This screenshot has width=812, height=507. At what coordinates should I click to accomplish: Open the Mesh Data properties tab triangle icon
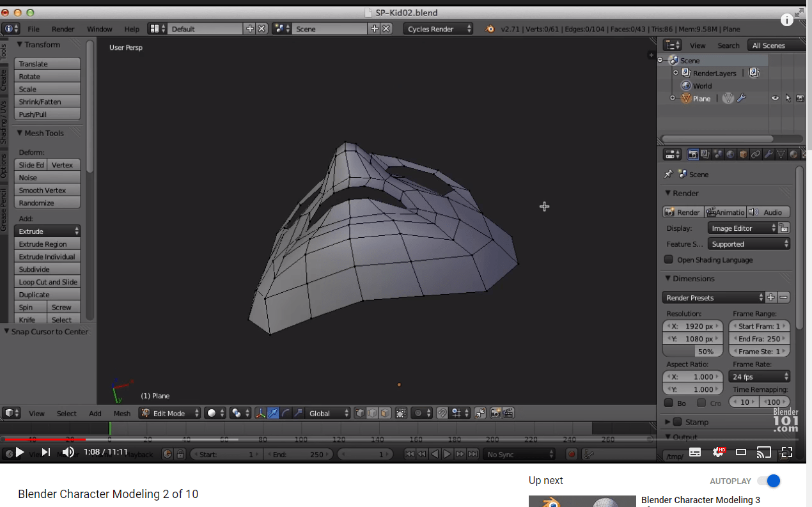[x=781, y=154]
